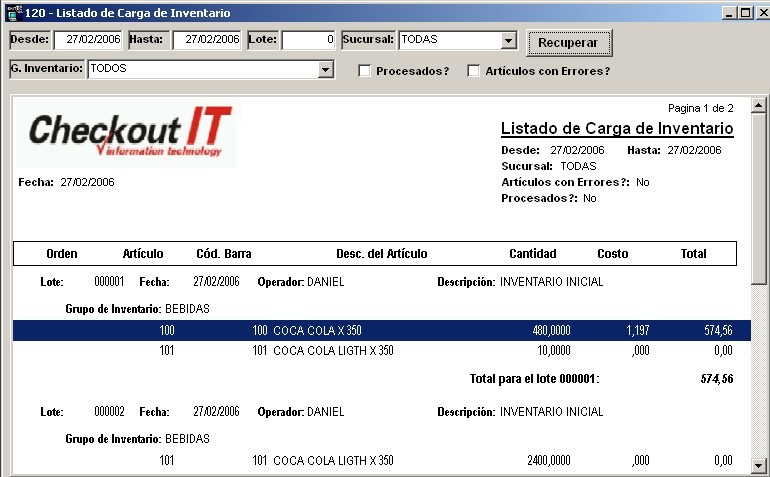
Task: Click the vertical scrollbar thumb
Action: (759, 198)
